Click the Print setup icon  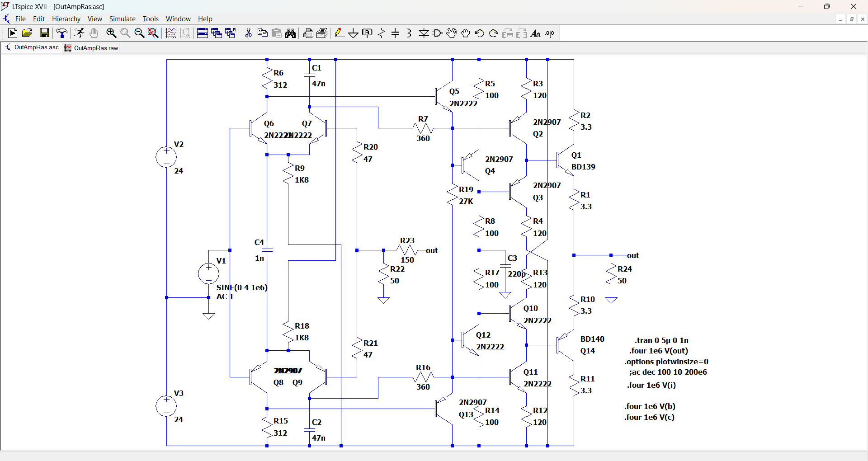click(x=322, y=33)
